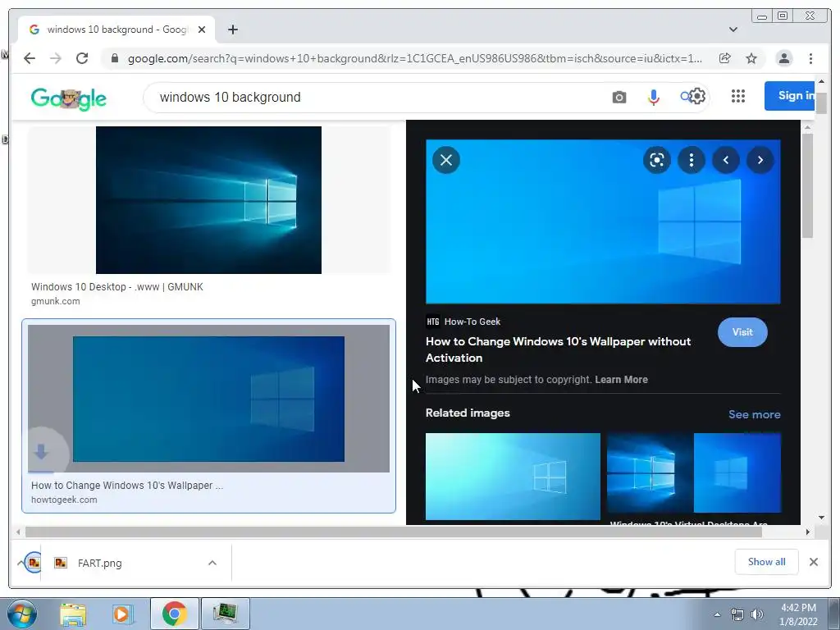Screen dimensions: 840x630
Task: Open the Windows Start menu
Action: (21, 614)
